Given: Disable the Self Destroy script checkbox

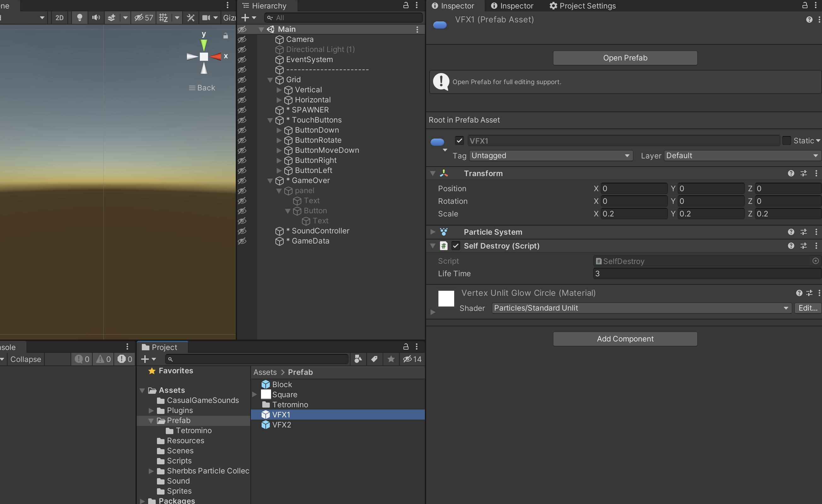Looking at the screenshot, I should [456, 246].
